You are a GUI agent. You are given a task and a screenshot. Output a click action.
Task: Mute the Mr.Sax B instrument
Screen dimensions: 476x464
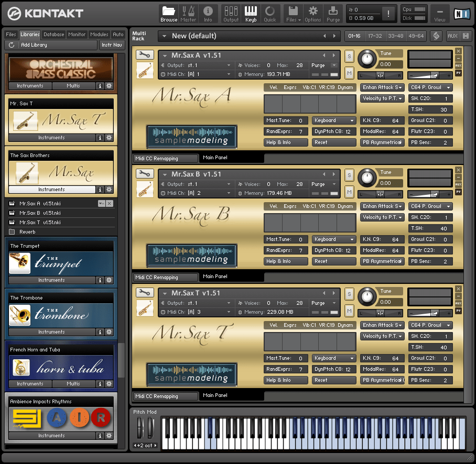point(349,192)
